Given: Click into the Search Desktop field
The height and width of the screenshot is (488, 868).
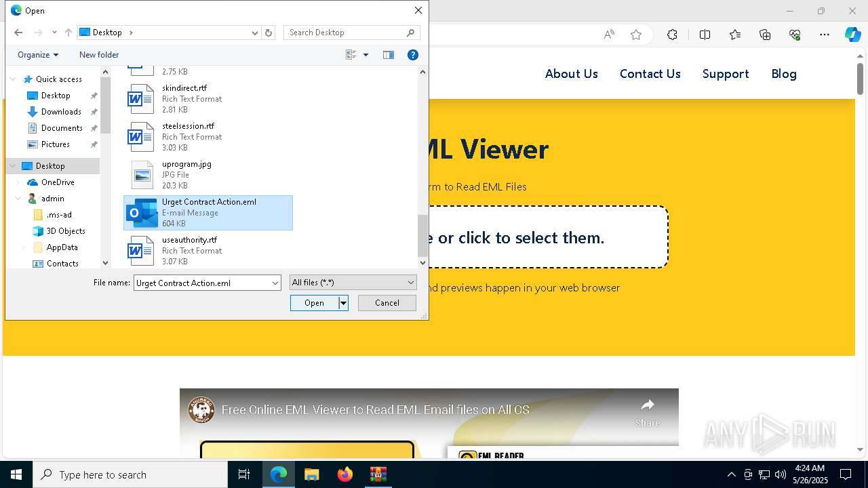Looking at the screenshot, I should pos(345,33).
